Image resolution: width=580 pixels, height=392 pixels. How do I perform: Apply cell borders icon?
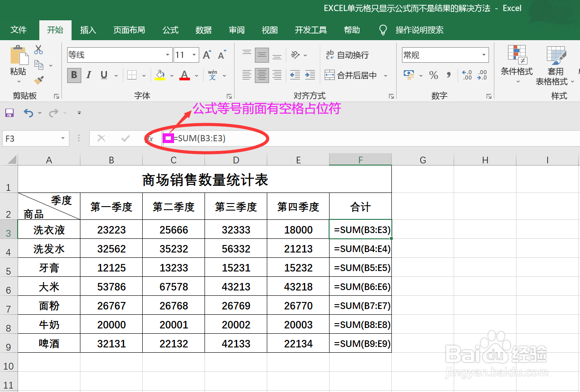point(132,75)
